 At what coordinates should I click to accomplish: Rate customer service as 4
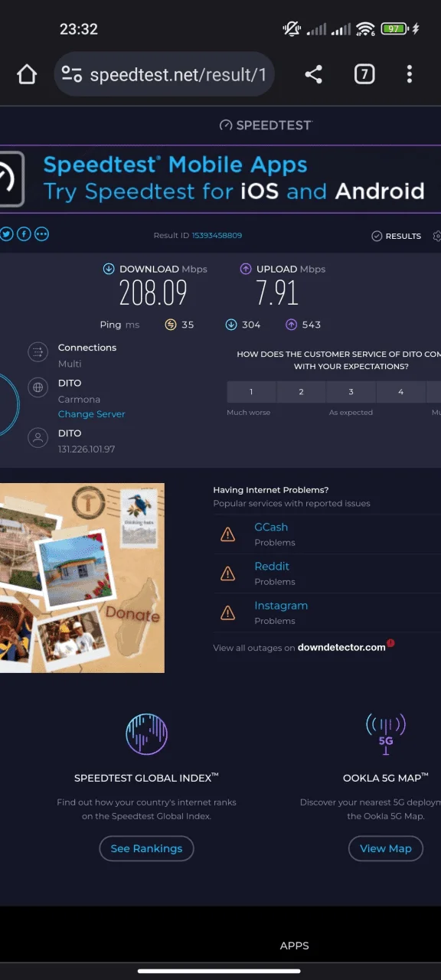tap(400, 392)
